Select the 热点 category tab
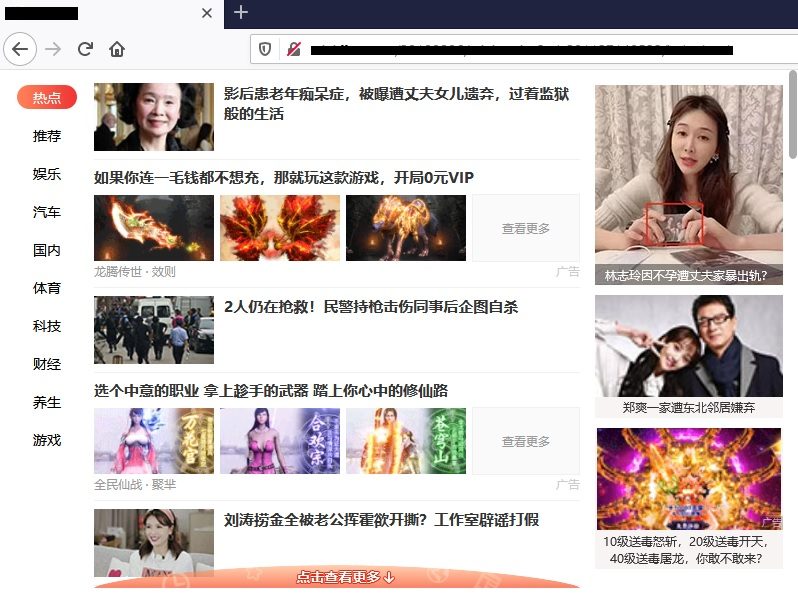Screen dimensions: 798x600 click(x=47, y=97)
